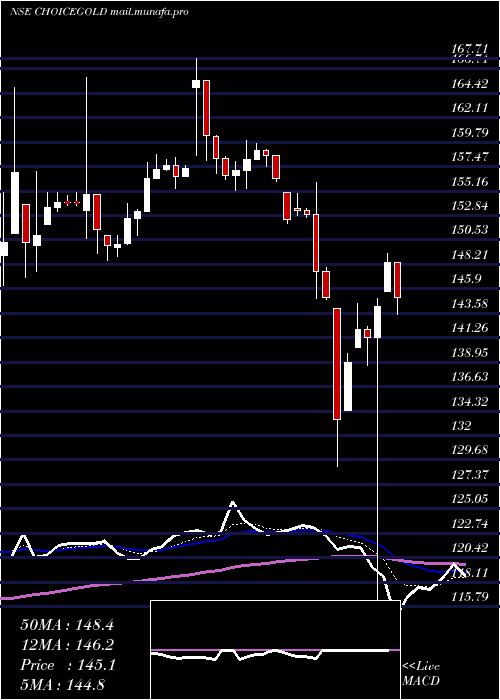Screen dimensions: 500x700
Task: Select the 155.16 price axis label
Action: tap(471, 181)
